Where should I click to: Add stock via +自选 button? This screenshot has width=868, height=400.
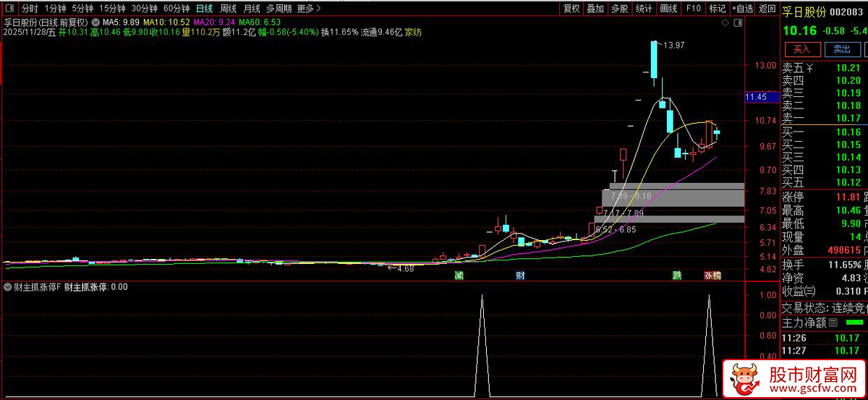(742, 9)
